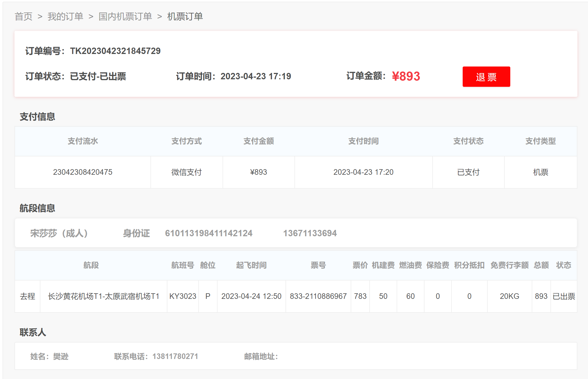Image resolution: width=588 pixels, height=379 pixels.
Task: Click flight number KY3023 cell
Action: (183, 296)
